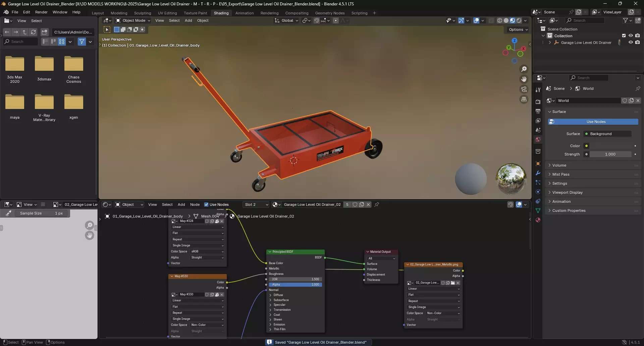This screenshot has width=644, height=346.
Task: Uncheck the Collection exclude checkbox
Action: tap(624, 36)
